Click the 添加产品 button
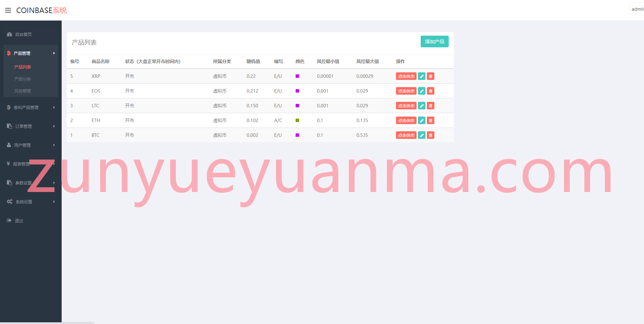Image resolution: width=644 pixels, height=324 pixels. pos(434,41)
